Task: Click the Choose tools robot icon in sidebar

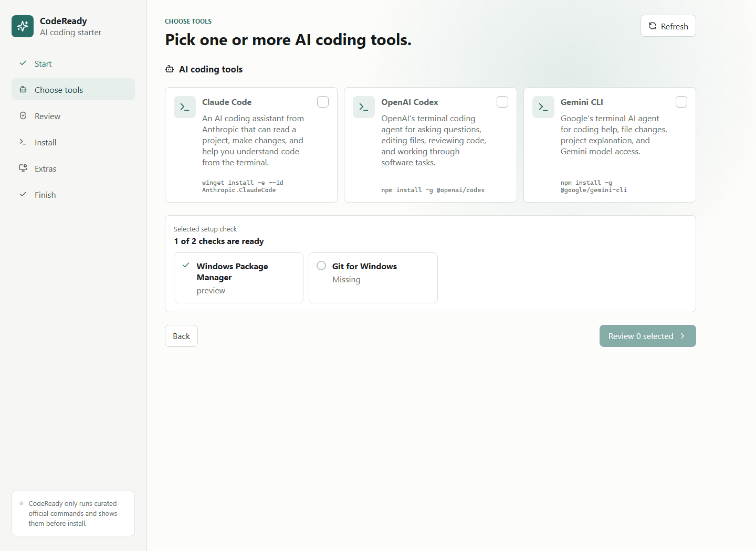Action: 23,90
